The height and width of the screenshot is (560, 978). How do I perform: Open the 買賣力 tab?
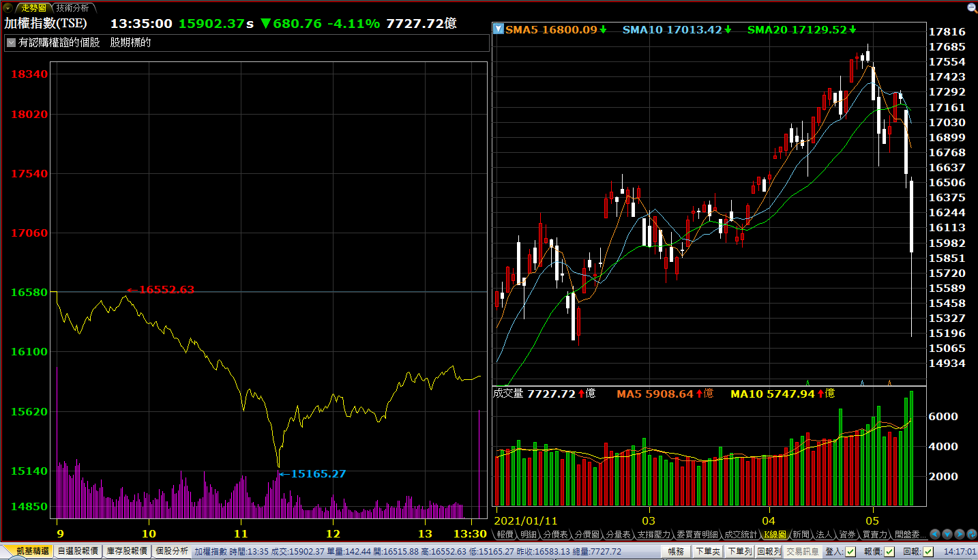click(x=875, y=535)
